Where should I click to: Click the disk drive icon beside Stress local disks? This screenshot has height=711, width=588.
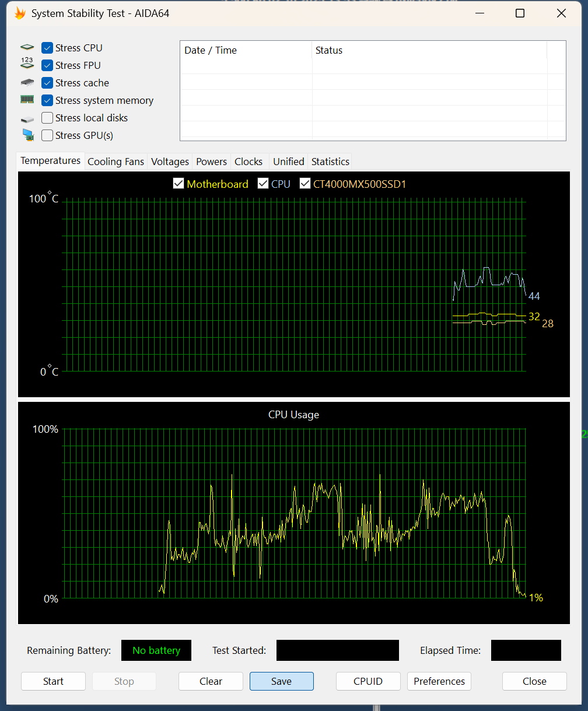point(27,118)
